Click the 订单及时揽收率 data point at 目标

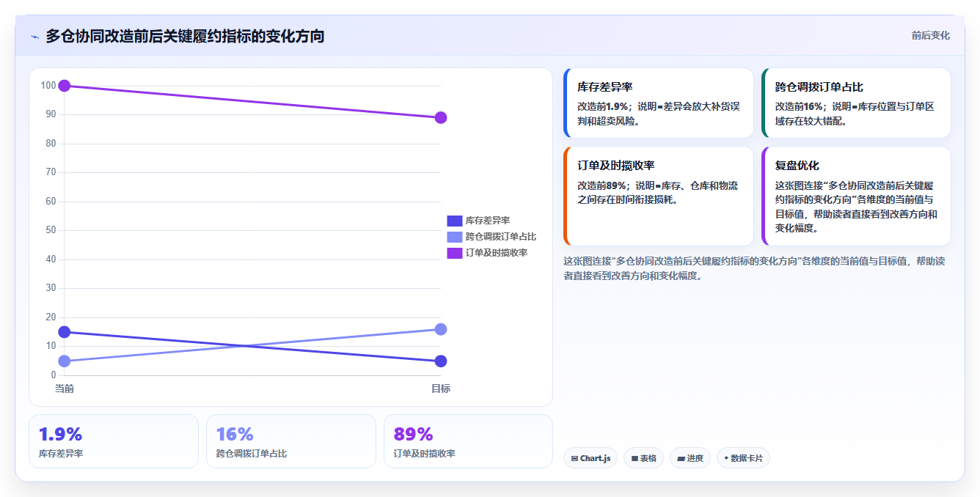coord(441,118)
